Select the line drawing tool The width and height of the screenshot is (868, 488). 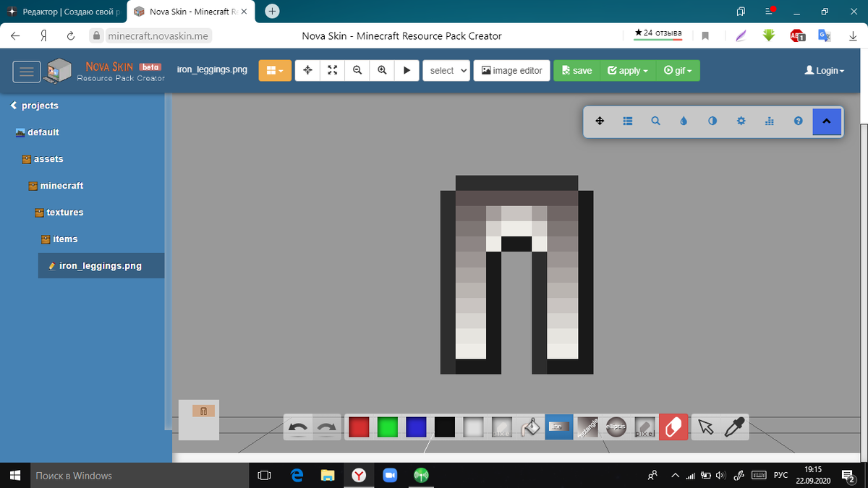(x=558, y=427)
